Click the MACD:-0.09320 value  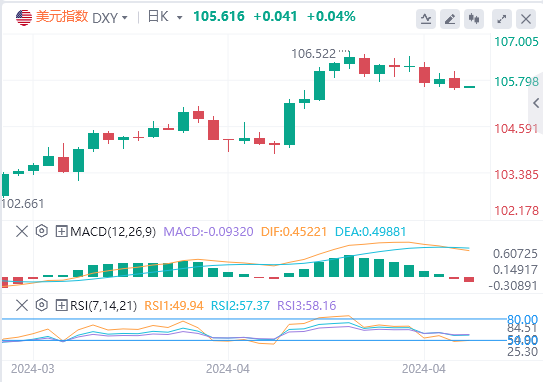pos(208,231)
